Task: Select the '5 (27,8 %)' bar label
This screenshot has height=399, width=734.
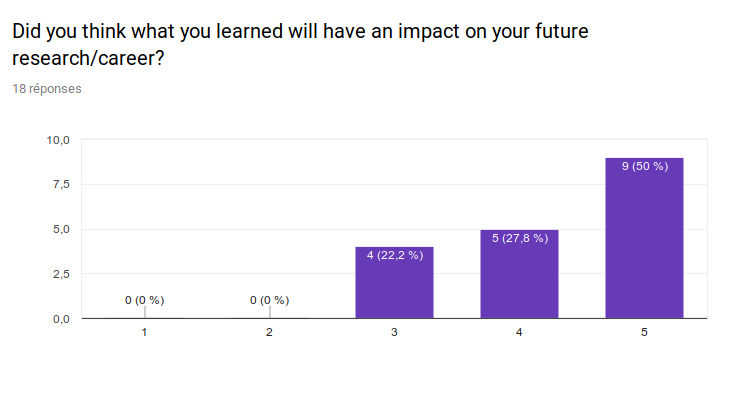Action: [520, 238]
